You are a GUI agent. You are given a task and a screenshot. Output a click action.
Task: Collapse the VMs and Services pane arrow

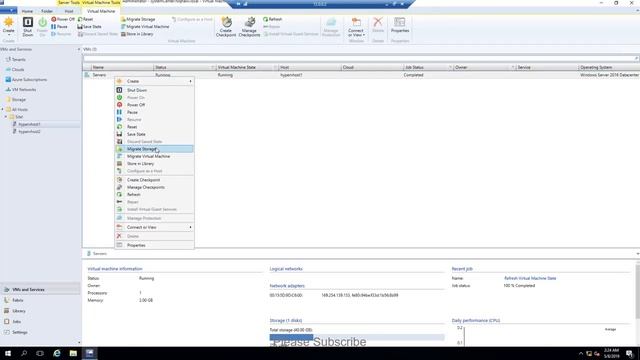[79, 49]
